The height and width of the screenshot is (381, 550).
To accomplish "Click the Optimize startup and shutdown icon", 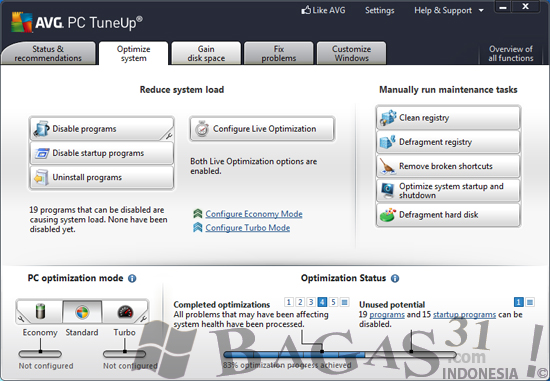I will pyautogui.click(x=388, y=190).
